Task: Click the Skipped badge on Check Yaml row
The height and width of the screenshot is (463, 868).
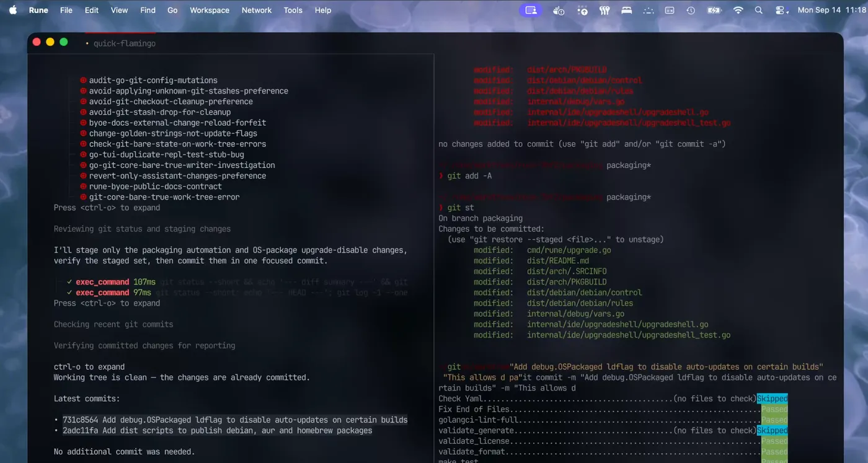Action: [772, 399]
